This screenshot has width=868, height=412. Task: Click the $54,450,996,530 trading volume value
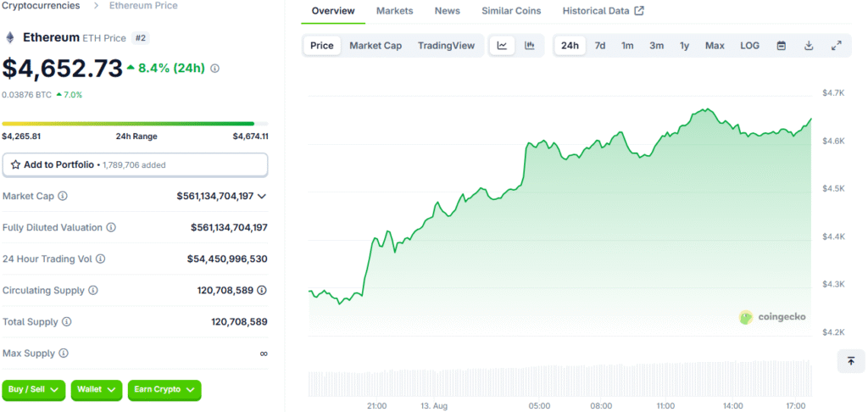coord(227,259)
